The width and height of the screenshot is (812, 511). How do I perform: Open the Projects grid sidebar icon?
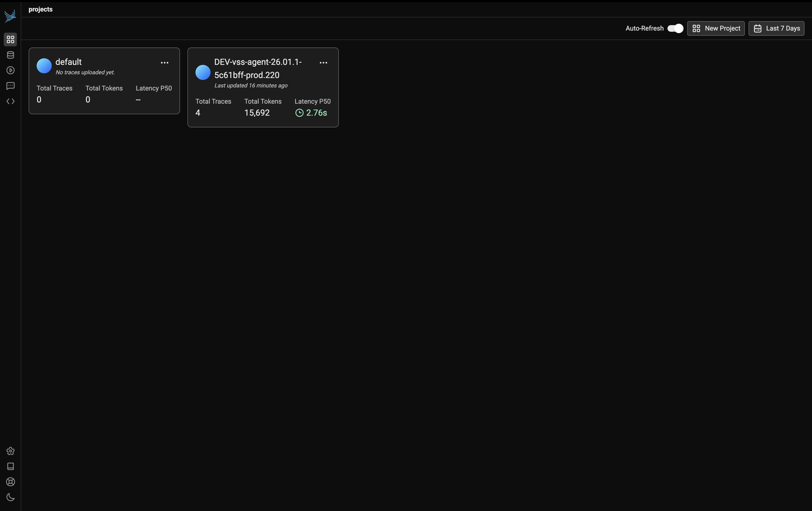pos(10,39)
